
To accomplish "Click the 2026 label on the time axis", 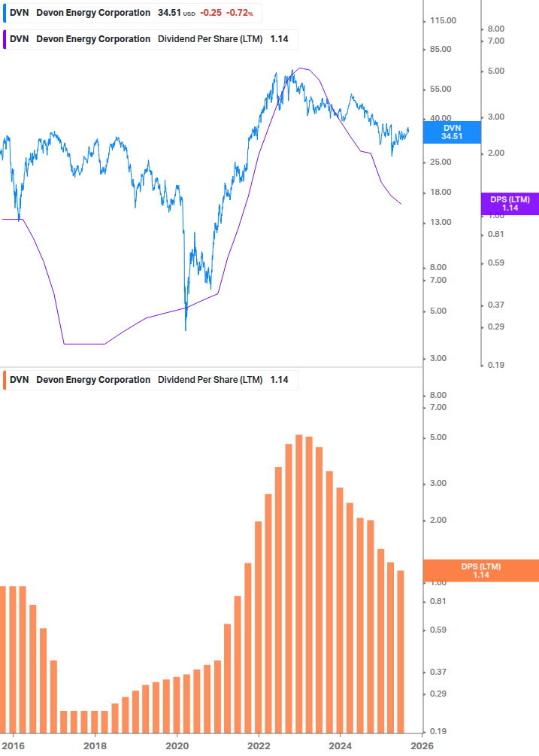I will point(422,746).
